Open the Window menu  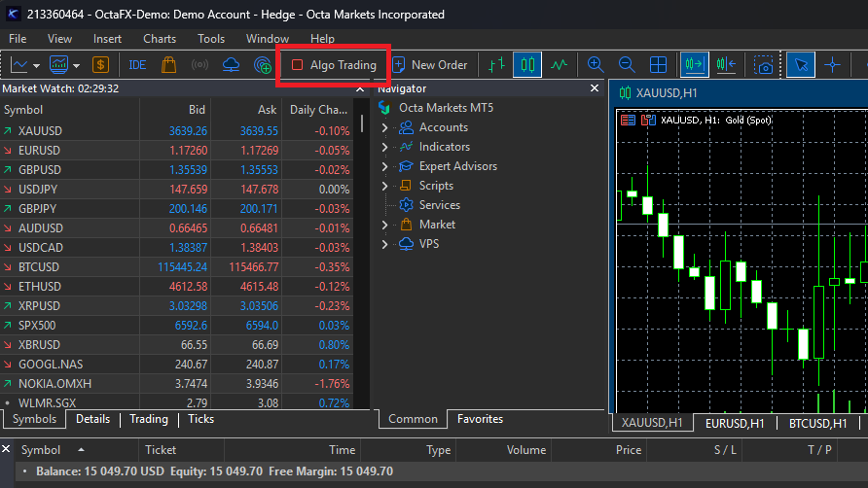pos(268,39)
